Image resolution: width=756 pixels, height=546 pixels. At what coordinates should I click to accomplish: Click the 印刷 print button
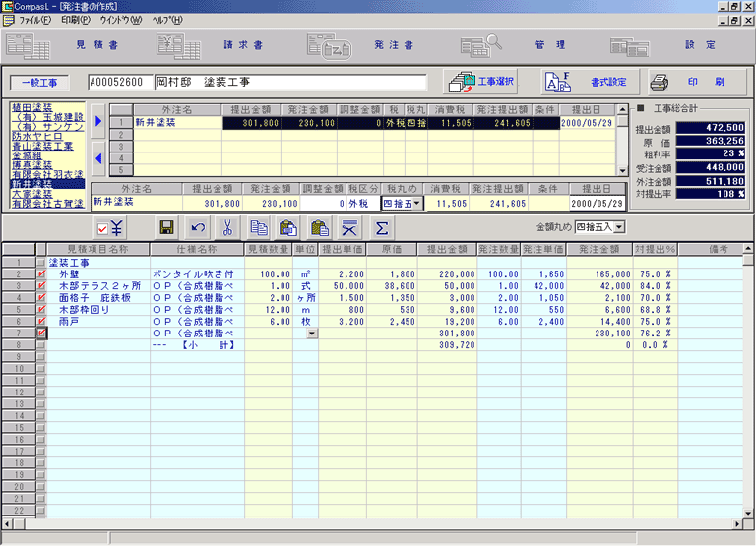point(699,82)
